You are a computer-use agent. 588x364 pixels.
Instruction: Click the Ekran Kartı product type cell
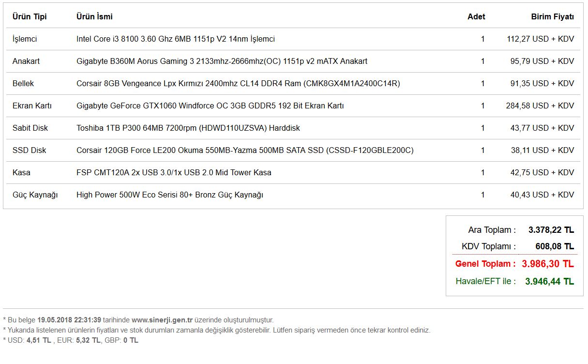(32, 106)
